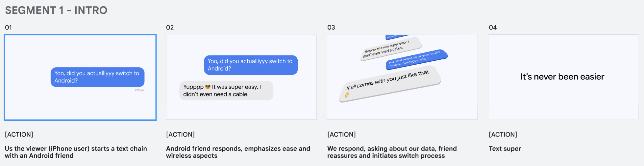Click the SEGMENT 1 - INTRO heading
Viewport: 644px width, 166px height.
tap(56, 10)
